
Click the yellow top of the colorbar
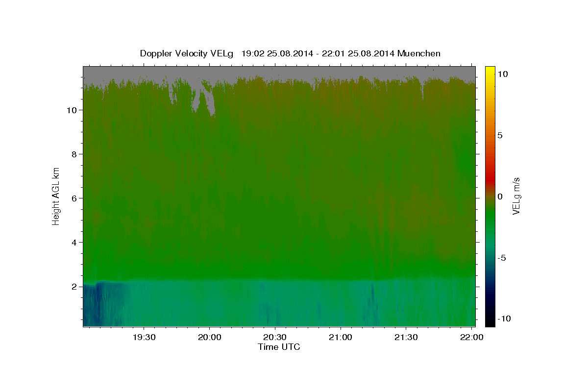[490, 71]
